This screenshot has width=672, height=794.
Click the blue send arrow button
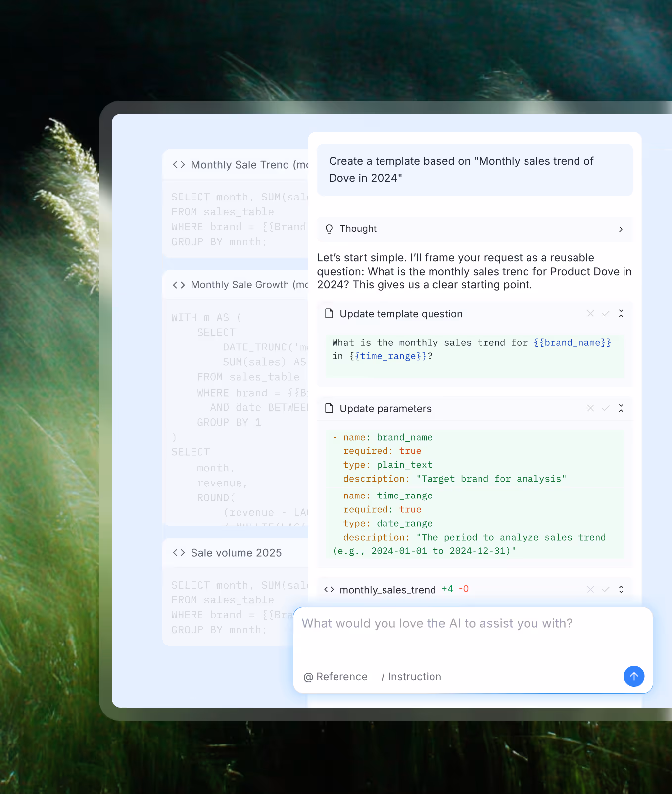pyautogui.click(x=634, y=676)
